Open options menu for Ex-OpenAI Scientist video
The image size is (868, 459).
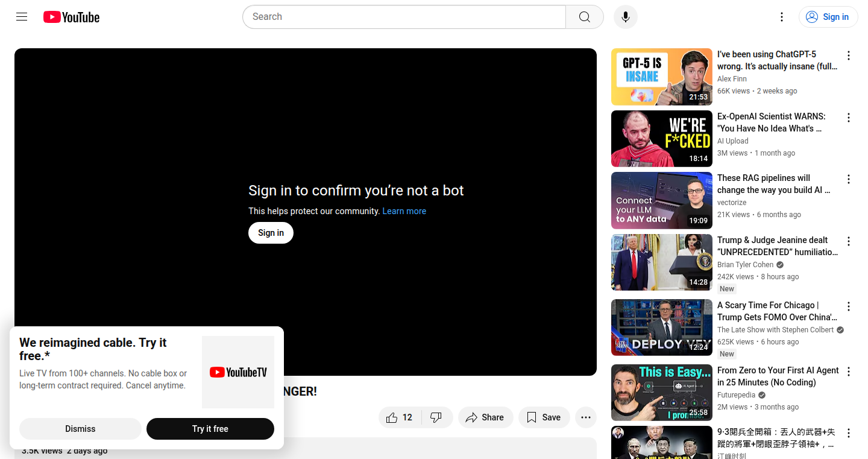pyautogui.click(x=849, y=118)
